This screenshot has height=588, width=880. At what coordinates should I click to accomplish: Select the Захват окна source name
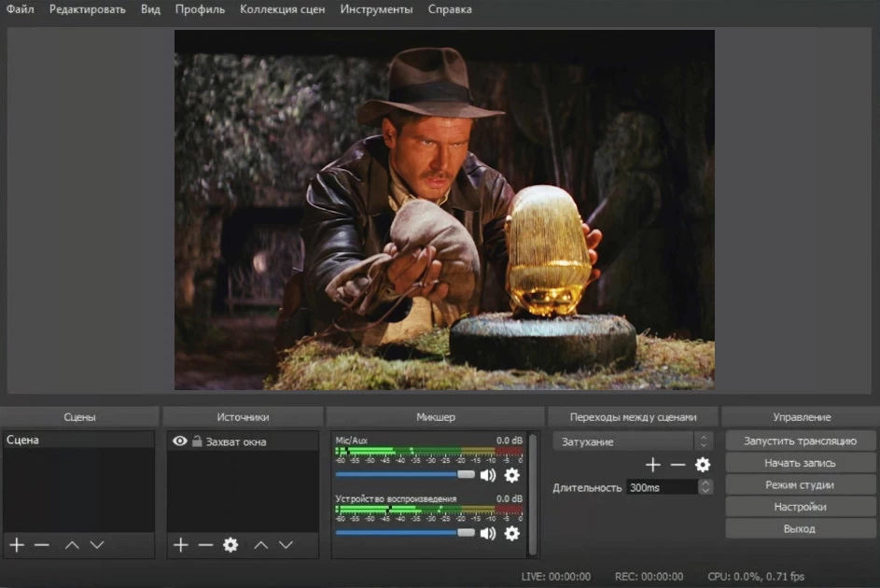pos(236,442)
